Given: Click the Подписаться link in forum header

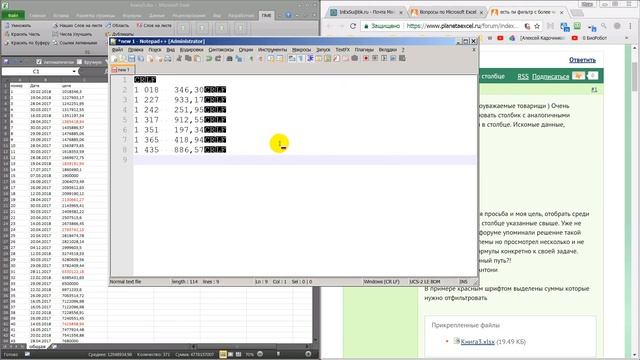Looking at the screenshot, I should pos(550,76).
